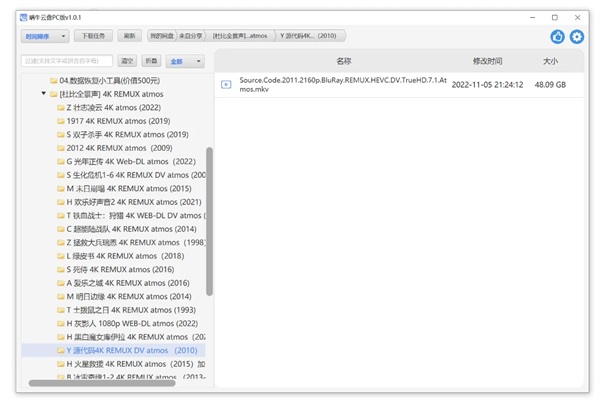Click folder icon of 2012 4K REMUX atmos
Image resolution: width=600 pixels, height=405 pixels.
[61, 147]
